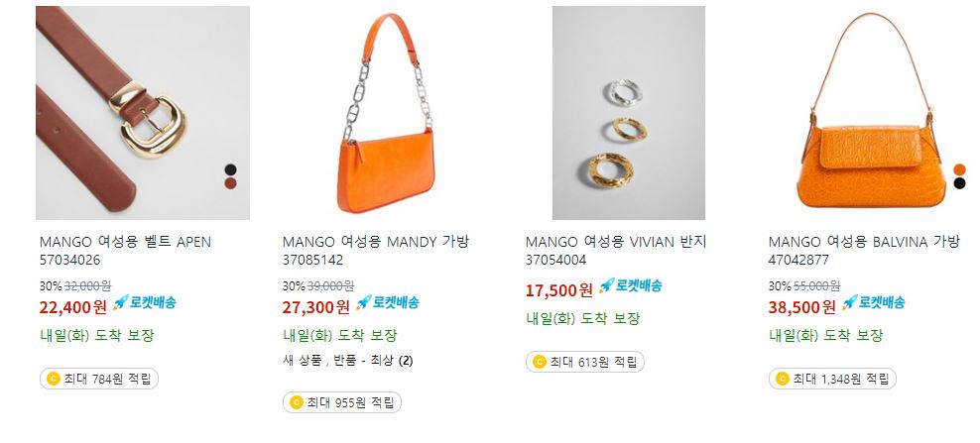The image size is (980, 443).
Task: Click the 새 상품, 반품 - 최상 (2) link
Action: coord(347,361)
